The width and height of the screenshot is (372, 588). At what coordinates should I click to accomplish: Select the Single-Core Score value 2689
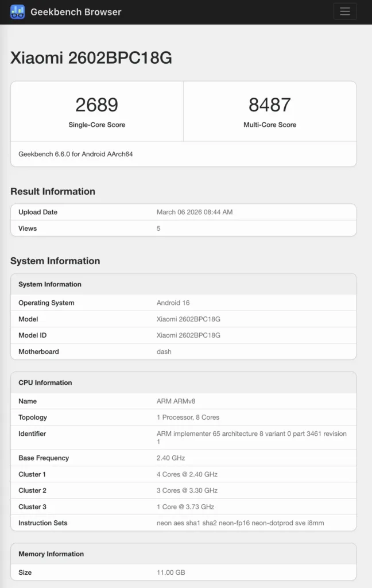pyautogui.click(x=96, y=105)
